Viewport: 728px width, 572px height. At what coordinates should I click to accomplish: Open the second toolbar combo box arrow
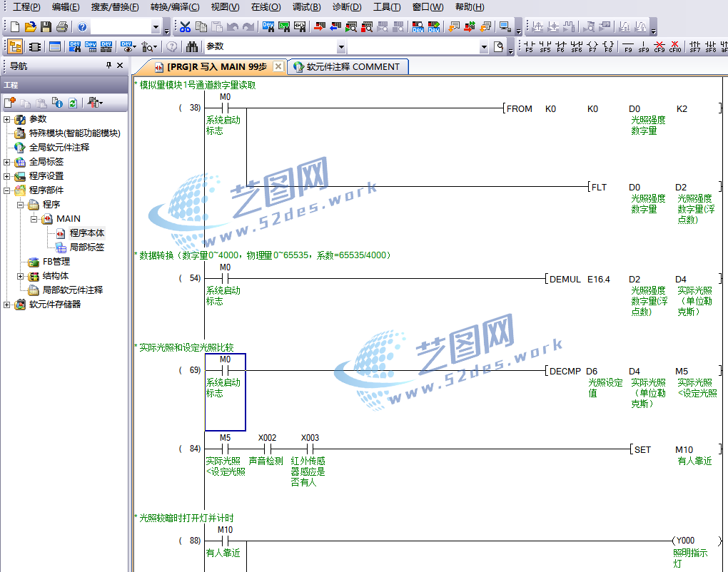click(484, 47)
